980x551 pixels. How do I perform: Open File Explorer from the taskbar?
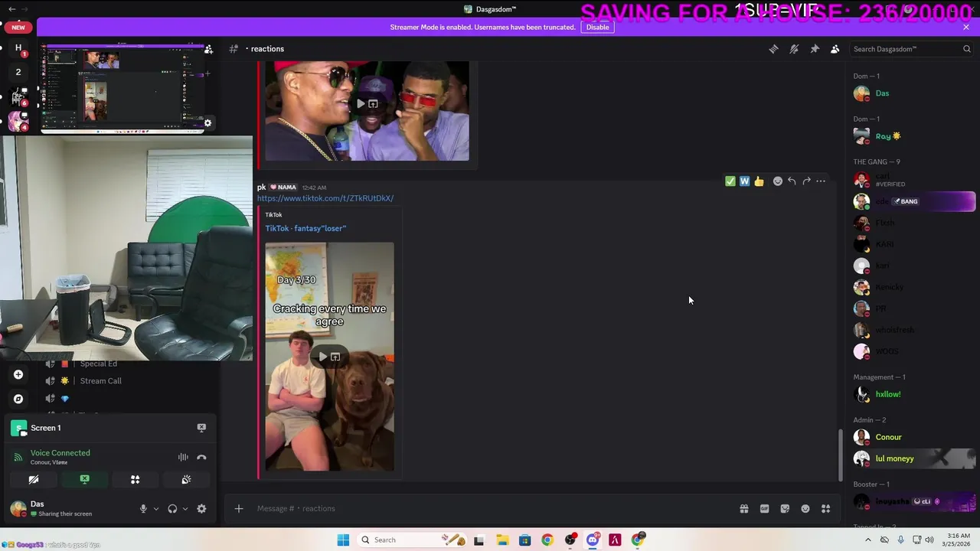pos(502,540)
